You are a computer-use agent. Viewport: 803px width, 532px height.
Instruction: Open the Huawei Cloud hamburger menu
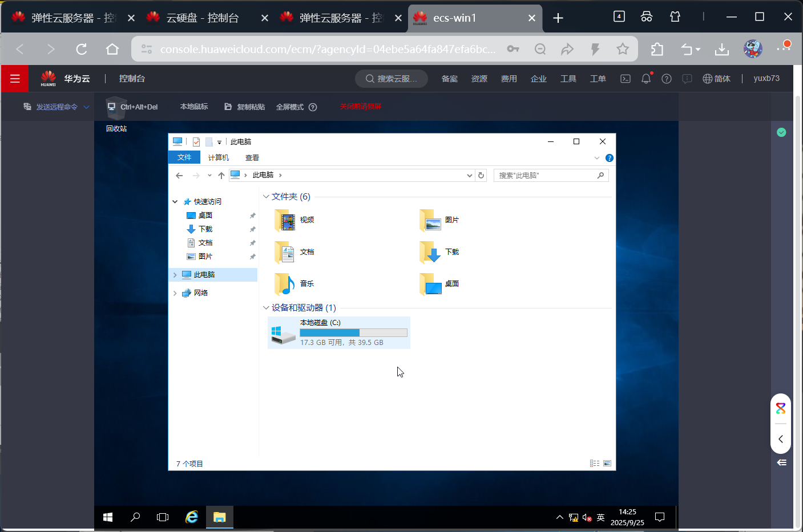tap(15, 79)
